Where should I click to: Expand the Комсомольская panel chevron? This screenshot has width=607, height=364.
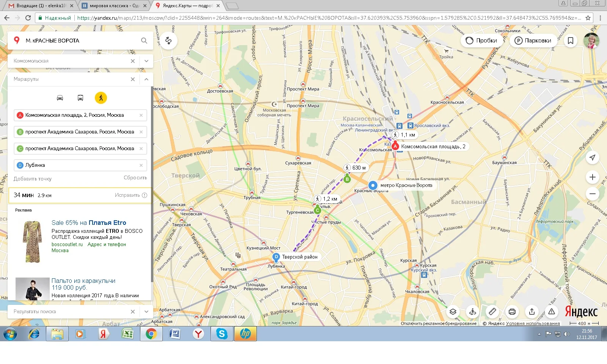(146, 61)
